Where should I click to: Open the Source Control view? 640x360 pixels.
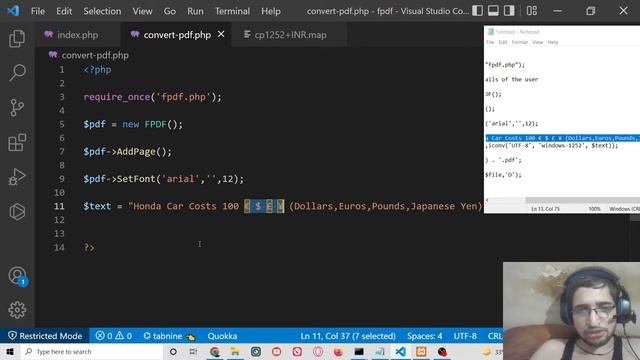click(17, 108)
